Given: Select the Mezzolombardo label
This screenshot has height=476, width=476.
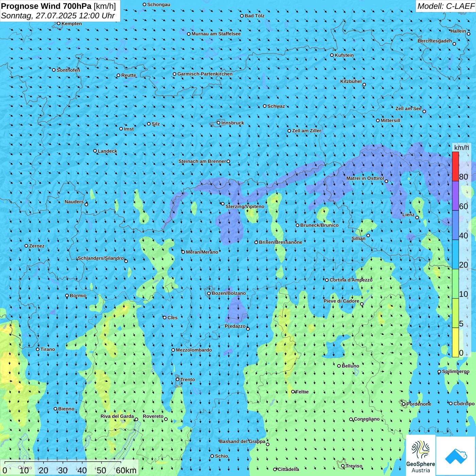Looking at the screenshot, I should 194,350.
